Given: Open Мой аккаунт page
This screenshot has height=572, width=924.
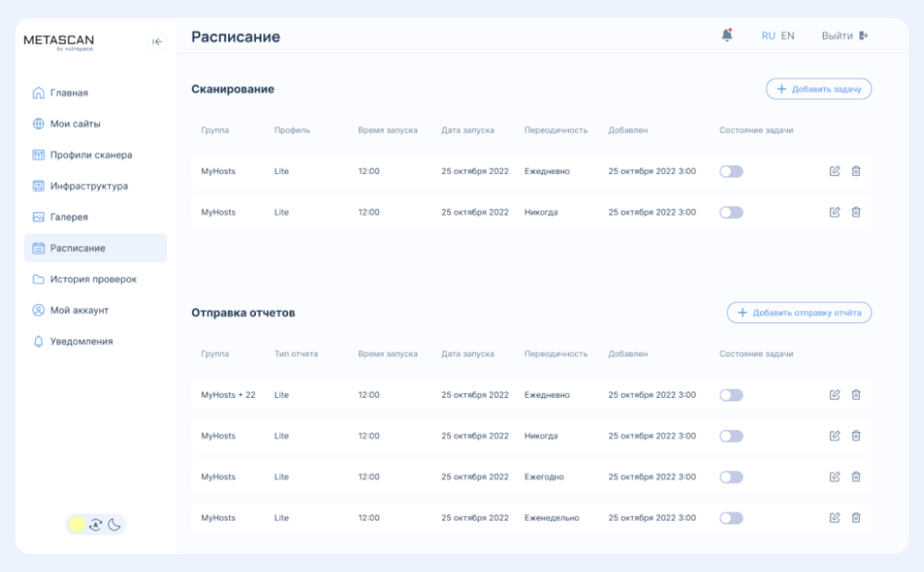Looking at the screenshot, I should tap(96, 310).
